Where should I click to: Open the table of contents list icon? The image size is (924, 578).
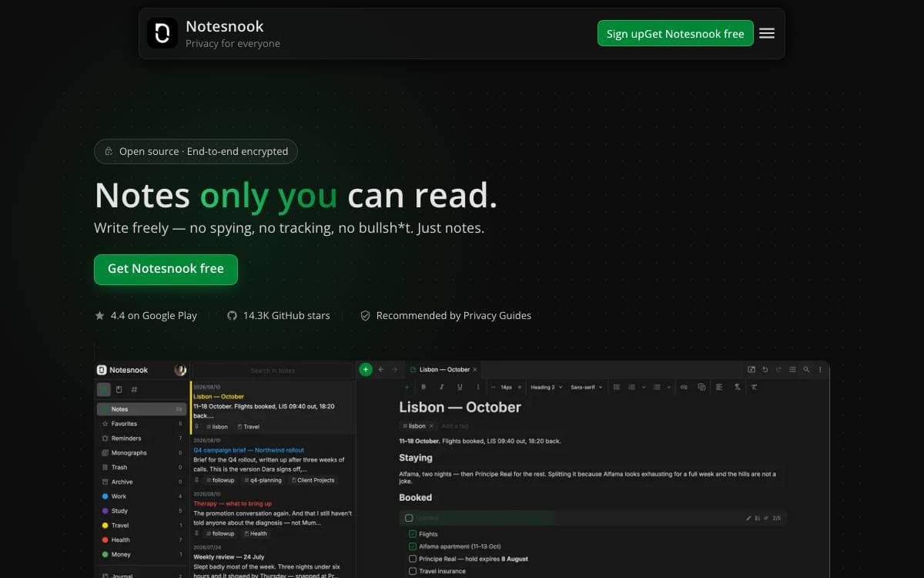click(x=792, y=369)
